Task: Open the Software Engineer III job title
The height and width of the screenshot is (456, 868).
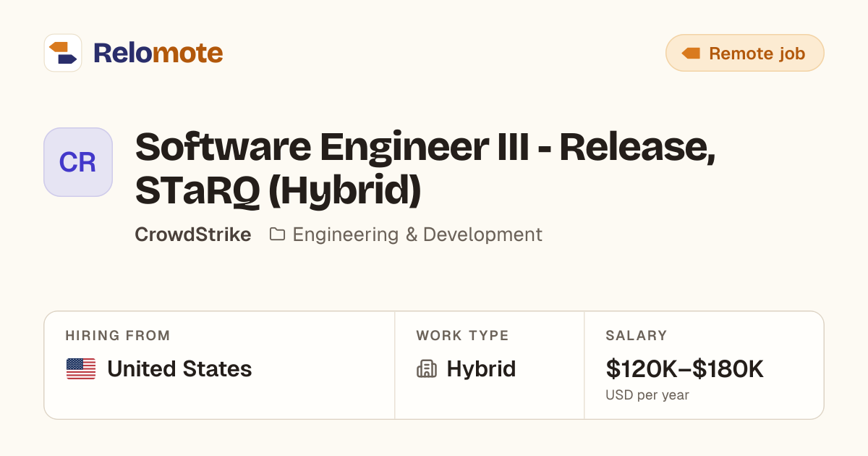Action: click(x=425, y=169)
